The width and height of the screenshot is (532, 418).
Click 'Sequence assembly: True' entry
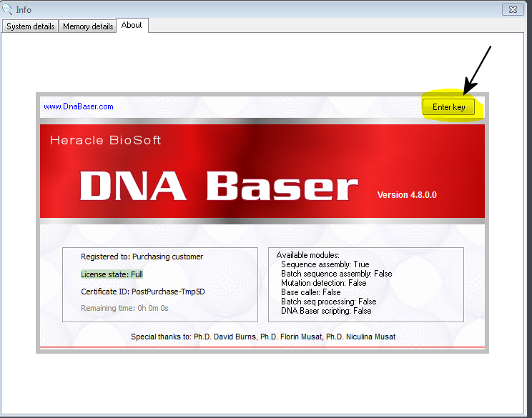pos(325,264)
